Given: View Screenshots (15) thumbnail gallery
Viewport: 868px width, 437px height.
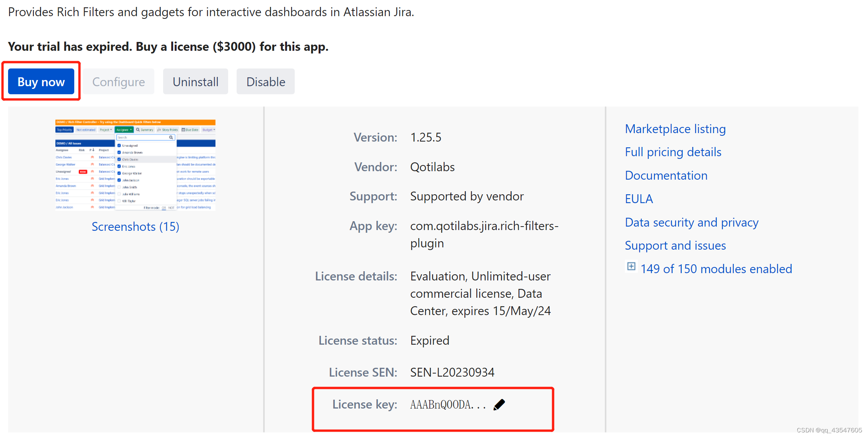Looking at the screenshot, I should point(136,226).
